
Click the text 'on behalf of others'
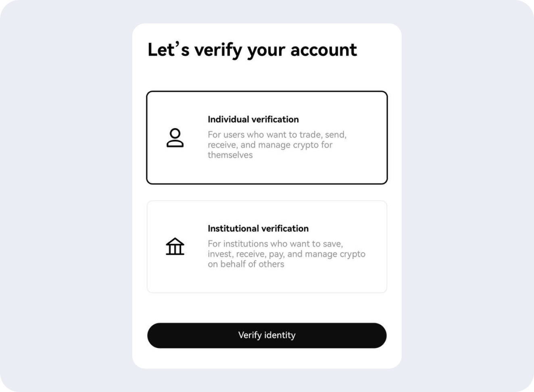tap(246, 264)
